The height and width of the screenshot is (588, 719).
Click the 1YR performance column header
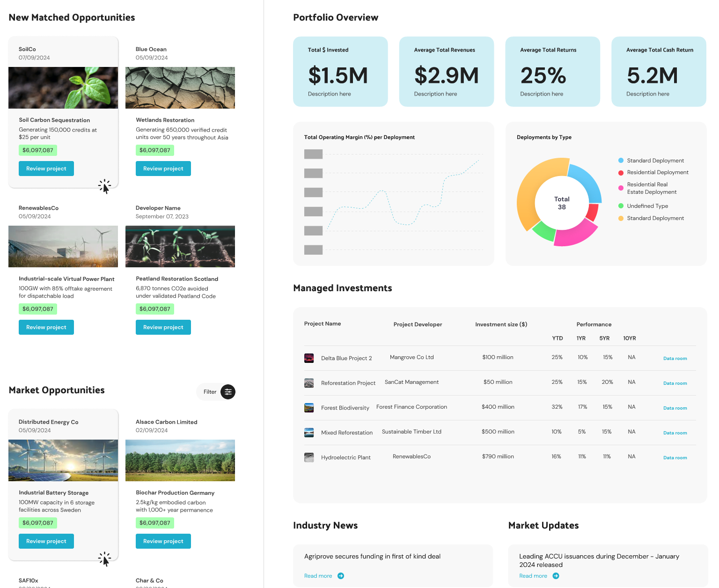tap(581, 338)
